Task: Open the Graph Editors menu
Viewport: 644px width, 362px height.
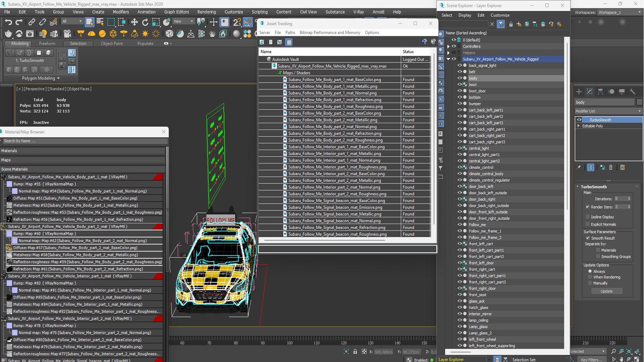Action: (176, 12)
